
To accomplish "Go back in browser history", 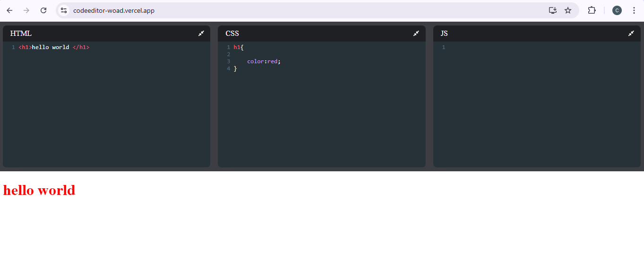I will point(9,10).
